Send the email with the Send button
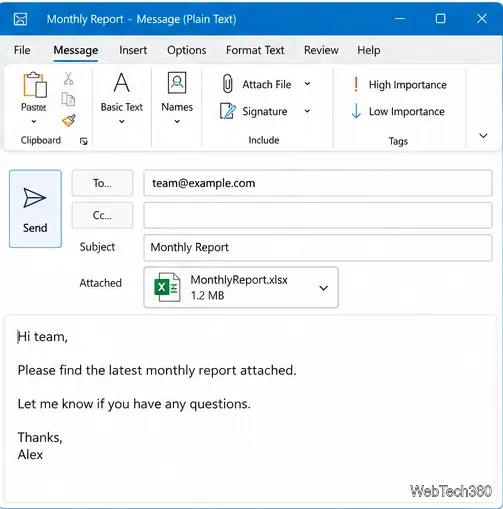 [x=35, y=209]
